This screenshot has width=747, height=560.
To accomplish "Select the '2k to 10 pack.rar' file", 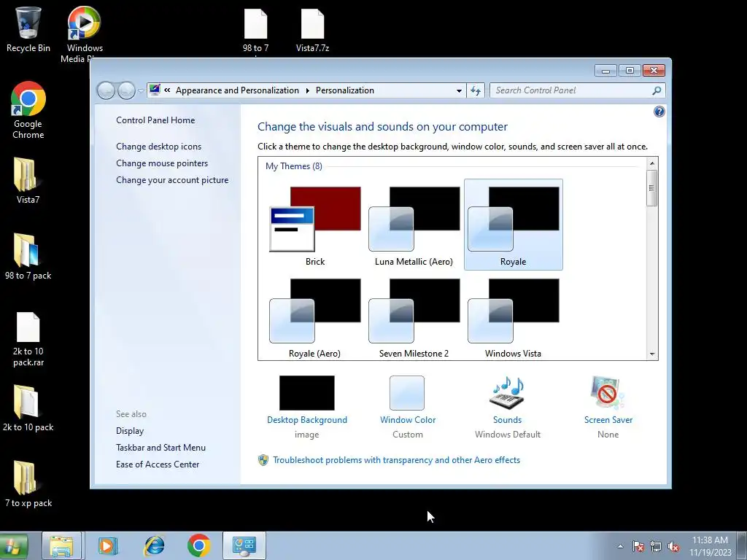I will (x=28, y=339).
